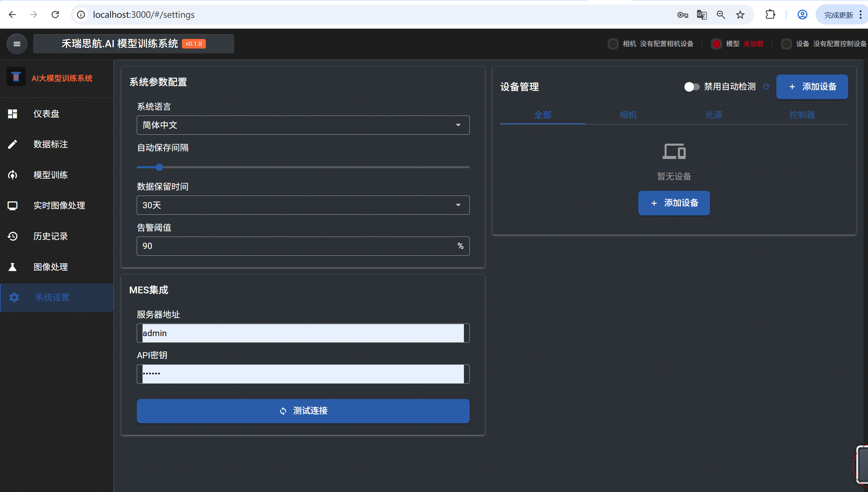Click the 完成更新 browser button
The height and width of the screenshot is (492, 868).
(839, 15)
